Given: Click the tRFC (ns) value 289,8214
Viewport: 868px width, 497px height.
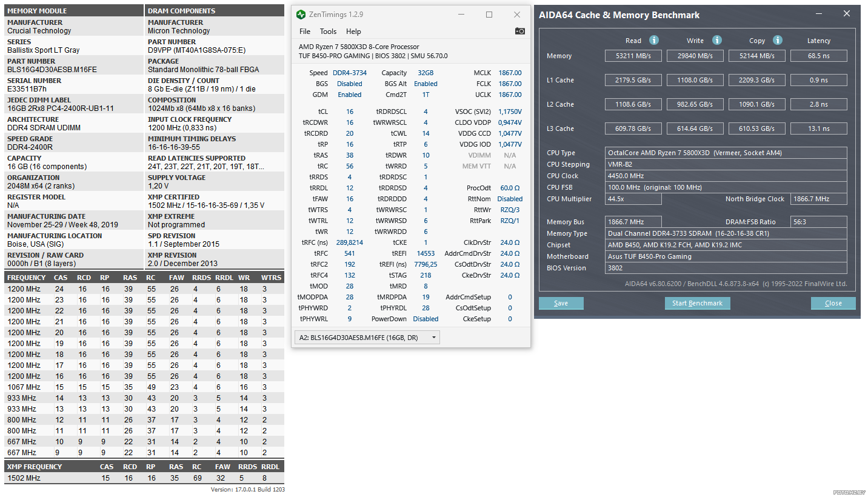Looking at the screenshot, I should (350, 242).
